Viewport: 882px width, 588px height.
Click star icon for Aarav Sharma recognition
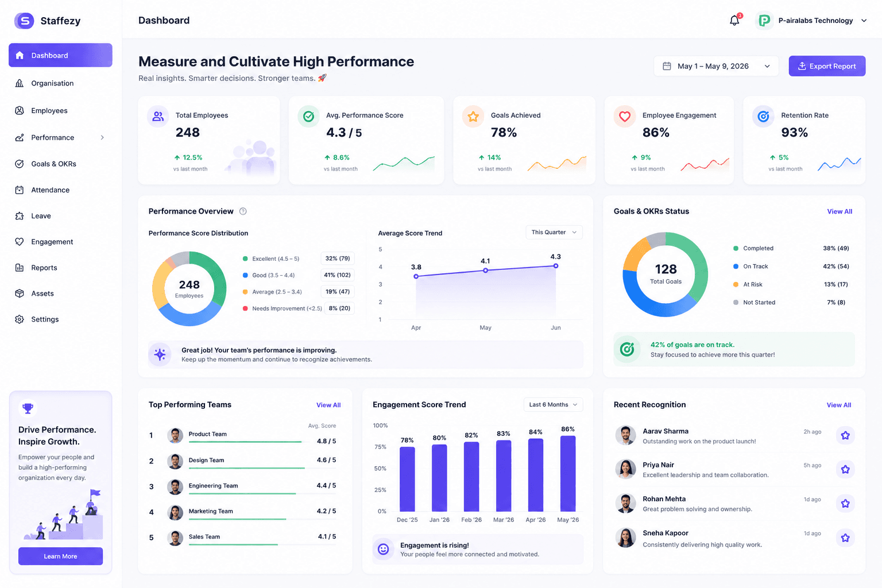(x=845, y=435)
